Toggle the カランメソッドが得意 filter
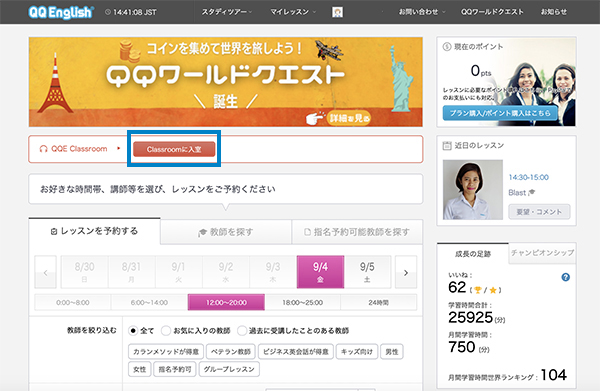Screen dimensions: 600x391 pyautogui.click(x=166, y=352)
